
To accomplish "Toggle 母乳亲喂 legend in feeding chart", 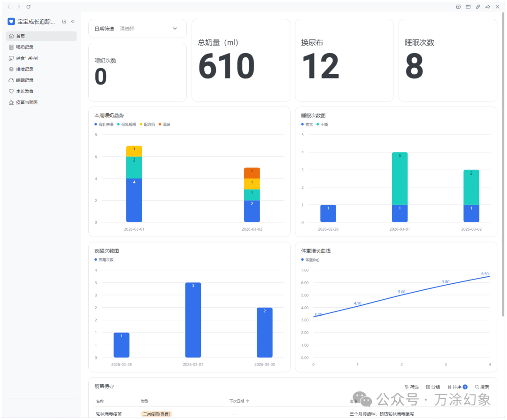I will coord(104,124).
